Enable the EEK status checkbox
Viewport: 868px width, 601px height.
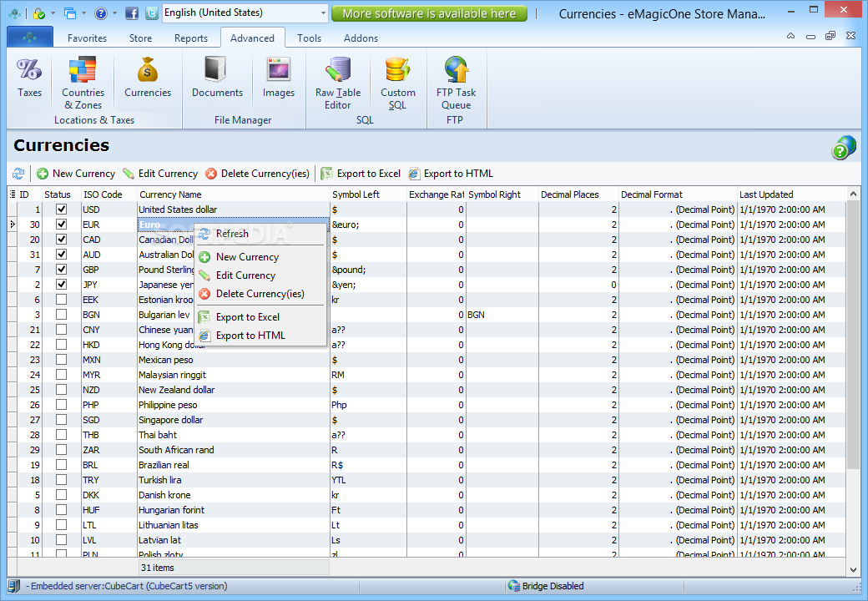pos(62,300)
